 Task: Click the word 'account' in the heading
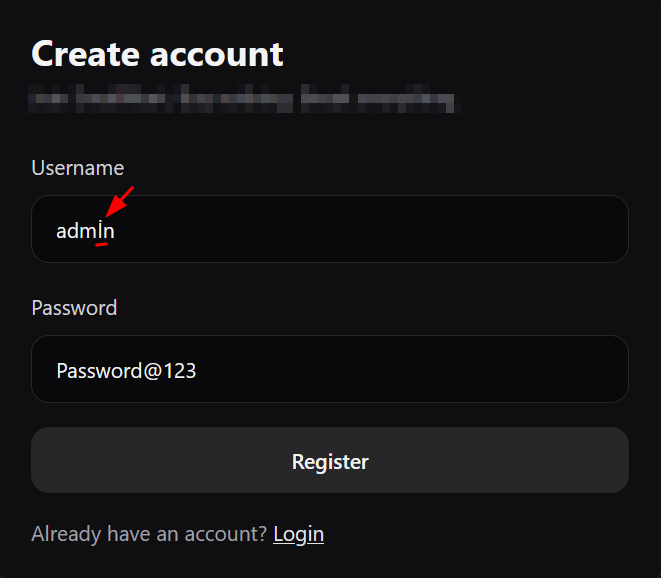217,54
